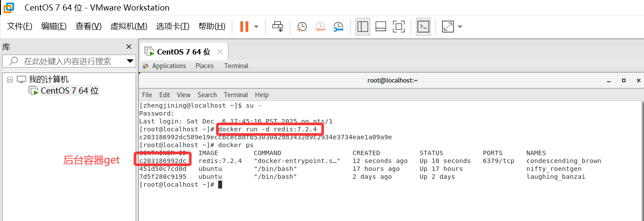644x221 pixels.
Task: Take a snapshot of this virtual machine
Action: (x=302, y=26)
